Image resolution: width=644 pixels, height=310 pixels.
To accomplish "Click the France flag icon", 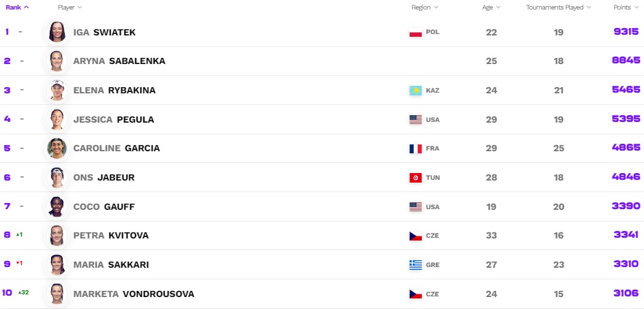I will (x=415, y=149).
